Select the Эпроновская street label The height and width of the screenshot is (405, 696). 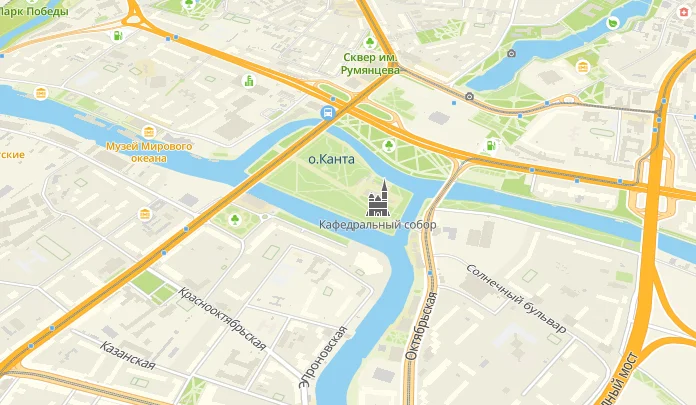click(x=323, y=357)
